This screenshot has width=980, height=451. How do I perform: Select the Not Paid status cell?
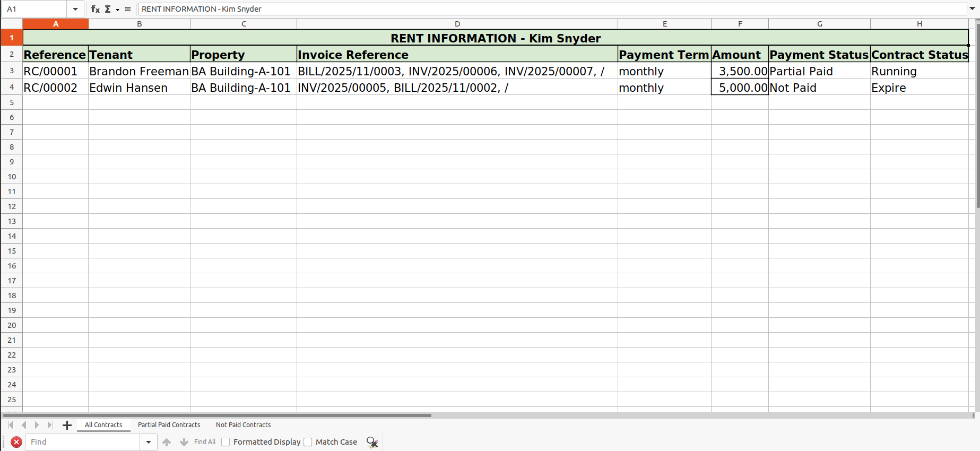(819, 87)
